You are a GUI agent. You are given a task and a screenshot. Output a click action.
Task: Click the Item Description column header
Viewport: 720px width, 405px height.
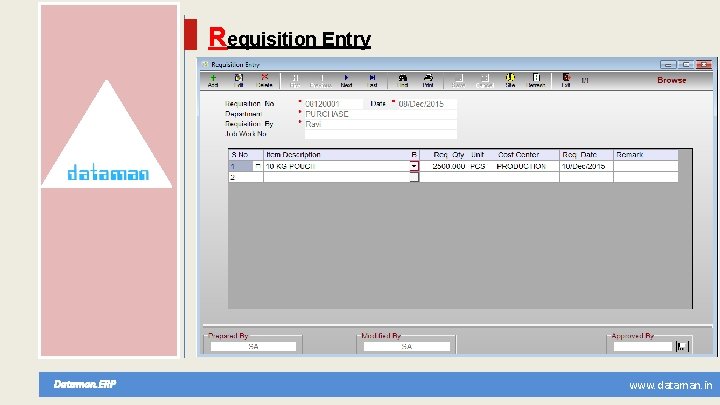[336, 155]
